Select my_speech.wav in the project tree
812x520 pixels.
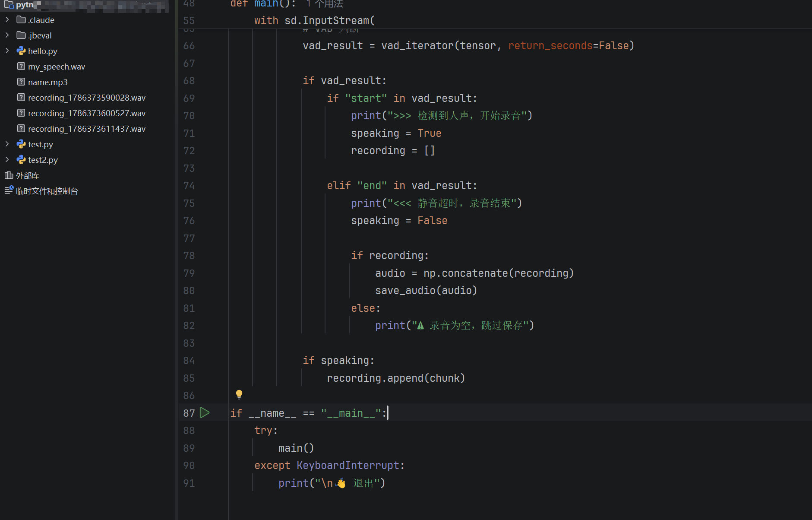57,67
